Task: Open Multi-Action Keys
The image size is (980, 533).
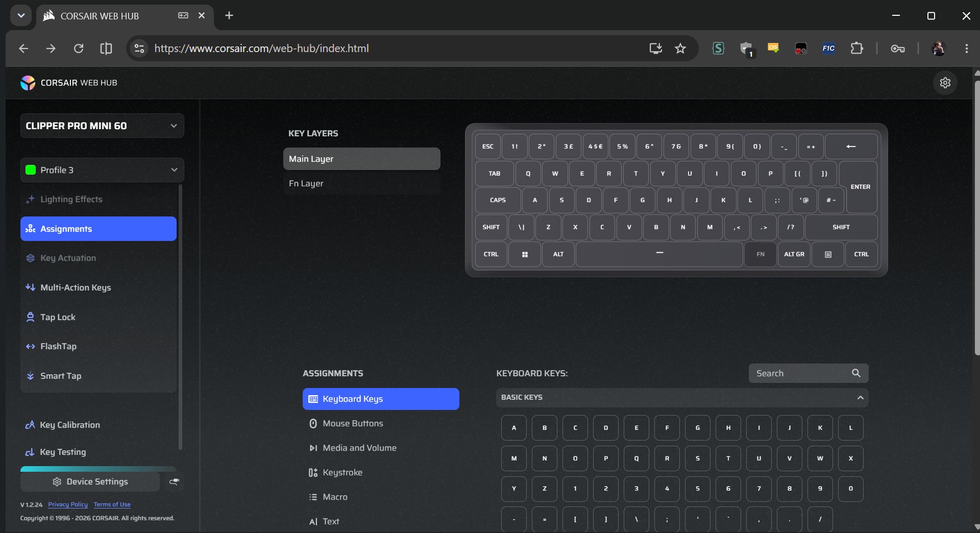Action: [99, 287]
